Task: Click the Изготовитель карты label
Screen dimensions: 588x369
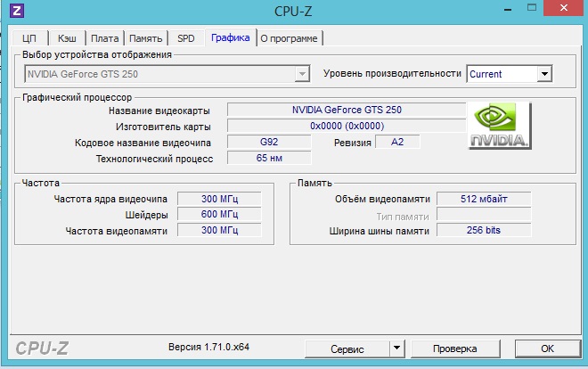Action: (163, 127)
